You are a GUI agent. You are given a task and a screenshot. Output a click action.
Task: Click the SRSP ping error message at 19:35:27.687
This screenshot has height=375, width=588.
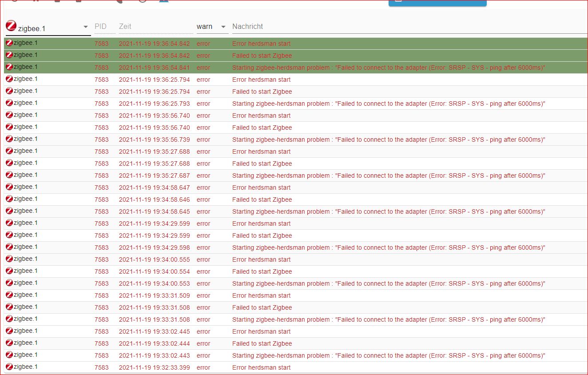[389, 176]
